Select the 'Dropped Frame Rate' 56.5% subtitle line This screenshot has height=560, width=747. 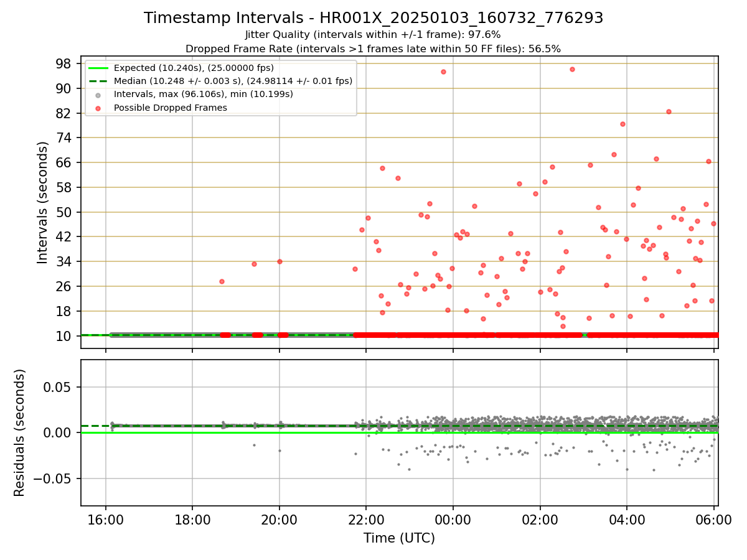pos(373,49)
